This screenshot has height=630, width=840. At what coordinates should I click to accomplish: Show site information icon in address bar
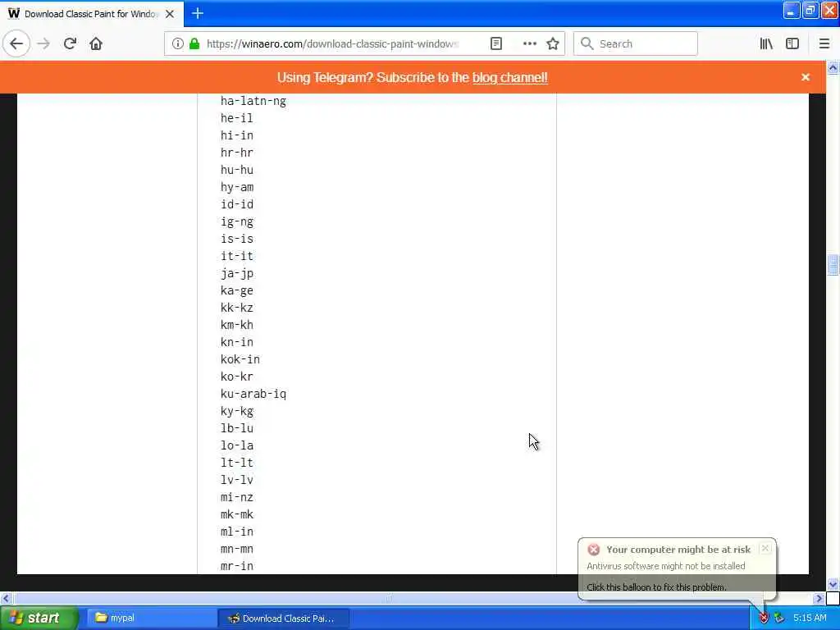coord(178,44)
